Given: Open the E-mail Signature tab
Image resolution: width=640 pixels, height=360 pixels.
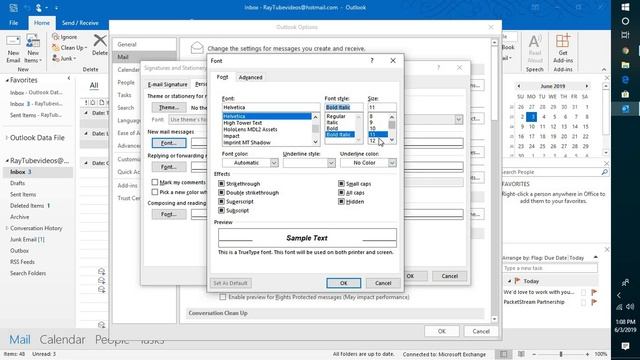Looking at the screenshot, I should 167,84.
